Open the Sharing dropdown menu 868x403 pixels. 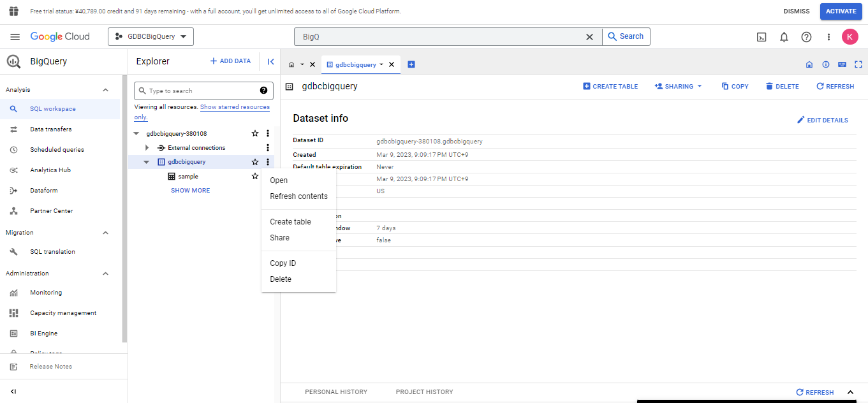point(678,86)
